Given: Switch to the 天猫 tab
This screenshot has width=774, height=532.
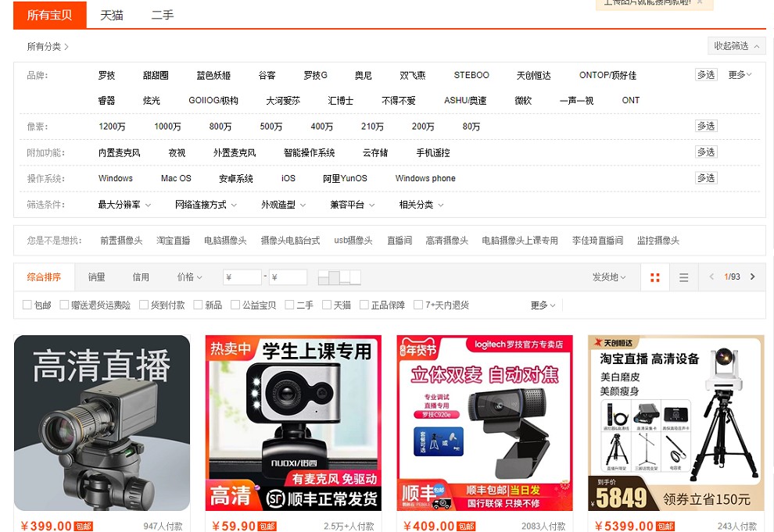Looking at the screenshot, I should [112, 15].
